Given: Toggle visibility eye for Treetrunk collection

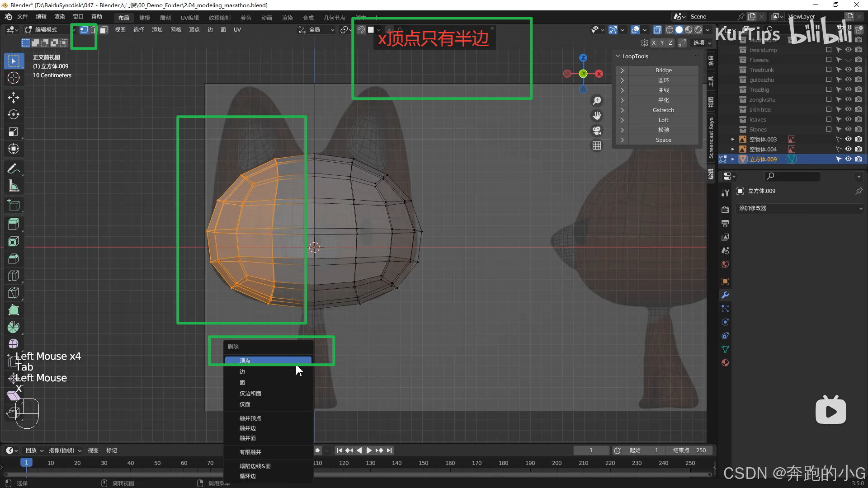Looking at the screenshot, I should 849,70.
